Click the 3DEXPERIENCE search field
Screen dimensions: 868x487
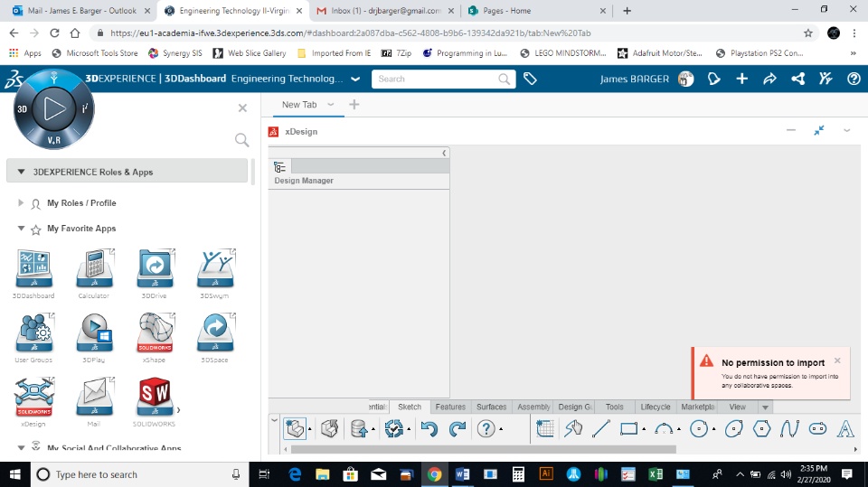(443, 80)
